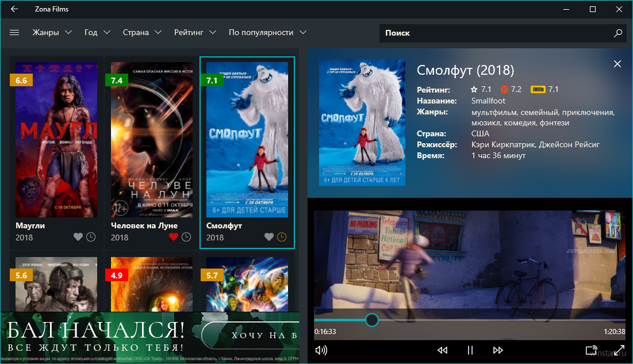
Task: Open the hamburger menu
Action: pos(14,32)
